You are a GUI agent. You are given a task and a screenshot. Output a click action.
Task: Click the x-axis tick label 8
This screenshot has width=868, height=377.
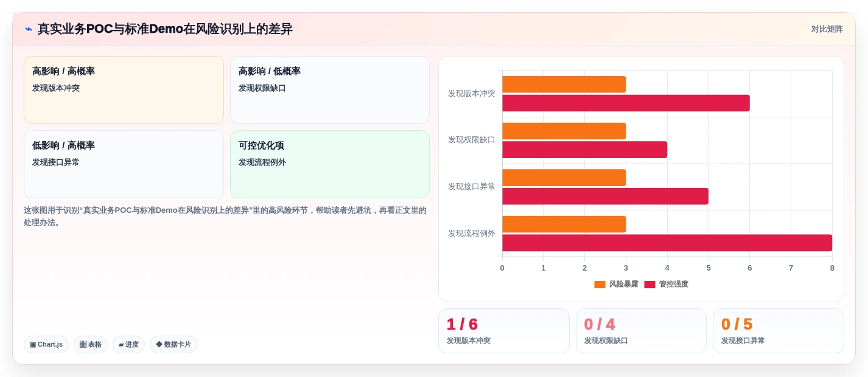[x=832, y=268]
